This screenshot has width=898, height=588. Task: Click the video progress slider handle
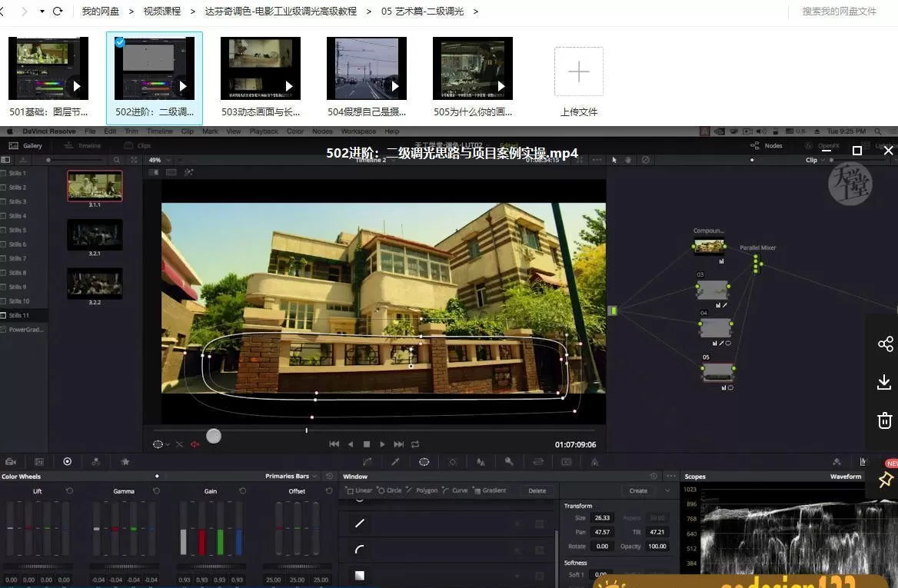pos(214,436)
